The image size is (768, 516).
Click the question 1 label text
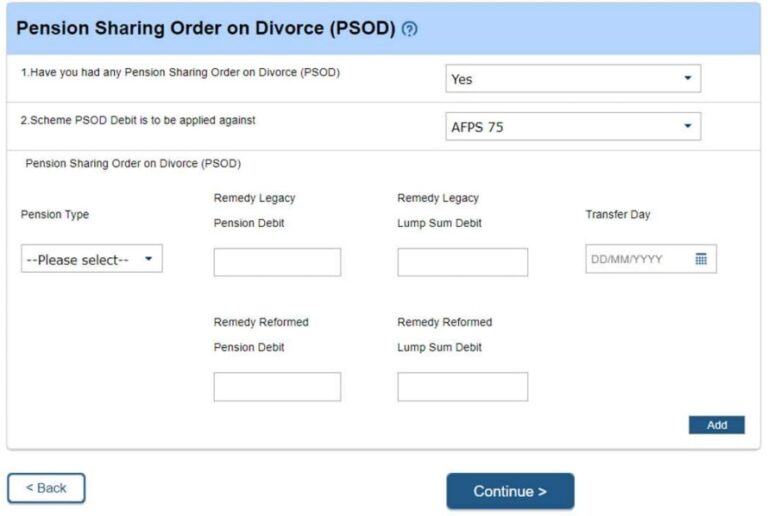(181, 72)
